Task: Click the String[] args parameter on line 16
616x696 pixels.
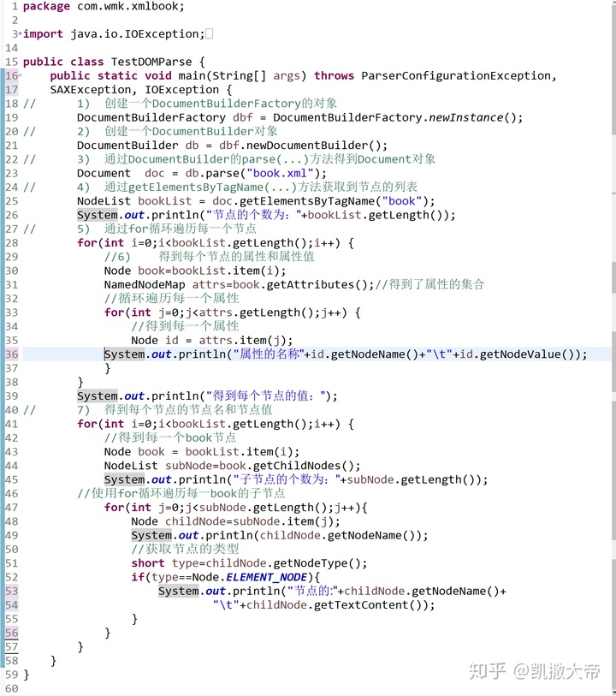Action: coord(256,76)
